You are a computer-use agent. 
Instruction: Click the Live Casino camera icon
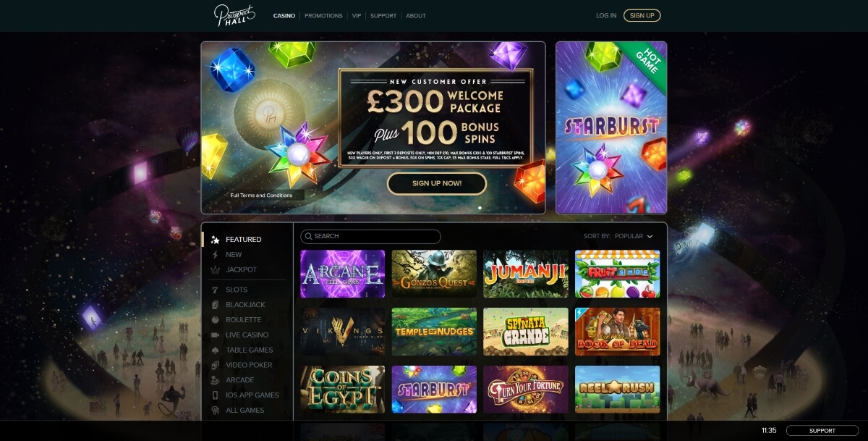(x=215, y=335)
